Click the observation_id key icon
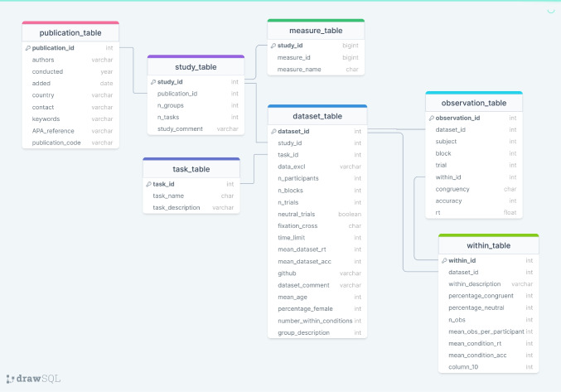The width and height of the screenshot is (561, 392). 431,118
